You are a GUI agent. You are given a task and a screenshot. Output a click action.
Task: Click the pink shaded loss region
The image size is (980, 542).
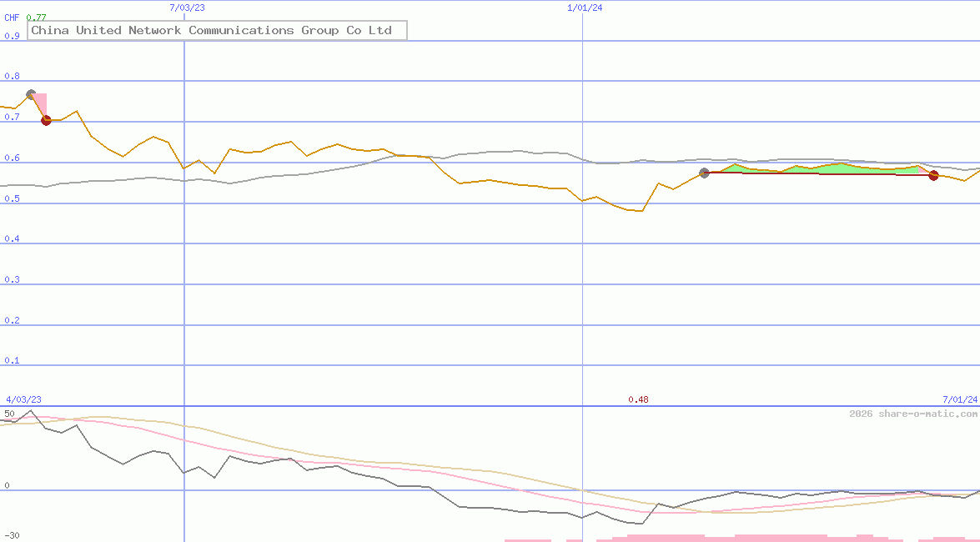tap(40, 104)
